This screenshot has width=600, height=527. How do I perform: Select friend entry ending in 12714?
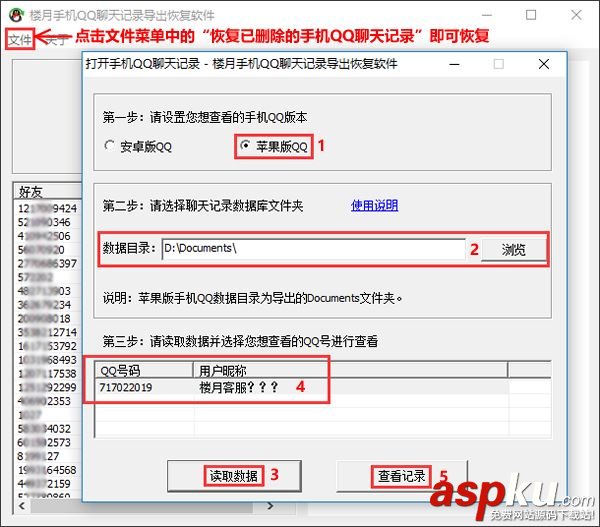click(x=47, y=333)
